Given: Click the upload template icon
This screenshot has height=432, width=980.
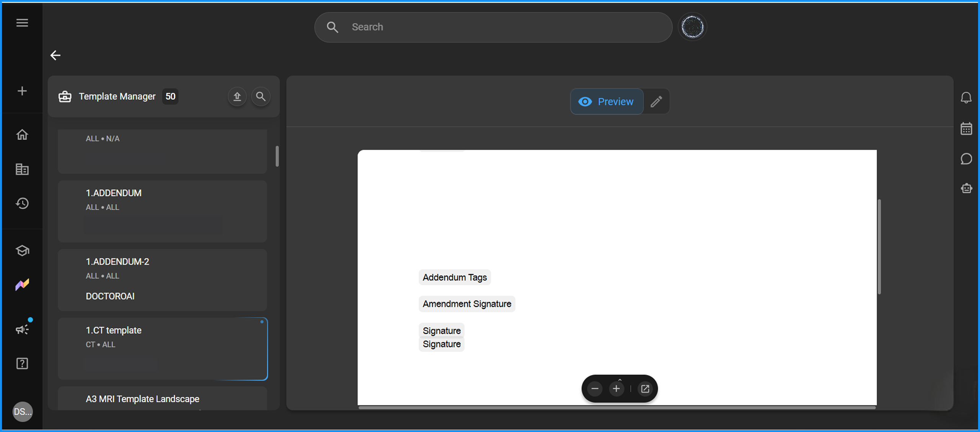Looking at the screenshot, I should point(237,97).
